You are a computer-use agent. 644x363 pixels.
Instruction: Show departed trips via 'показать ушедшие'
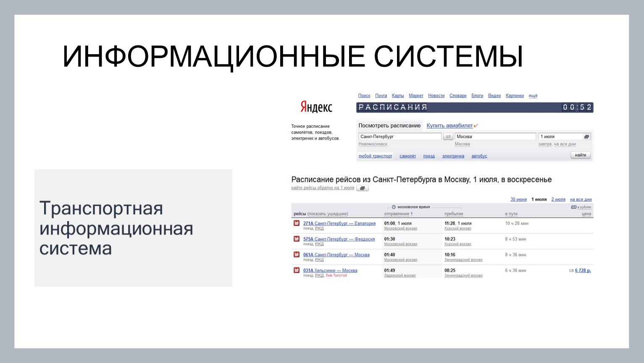click(x=328, y=214)
